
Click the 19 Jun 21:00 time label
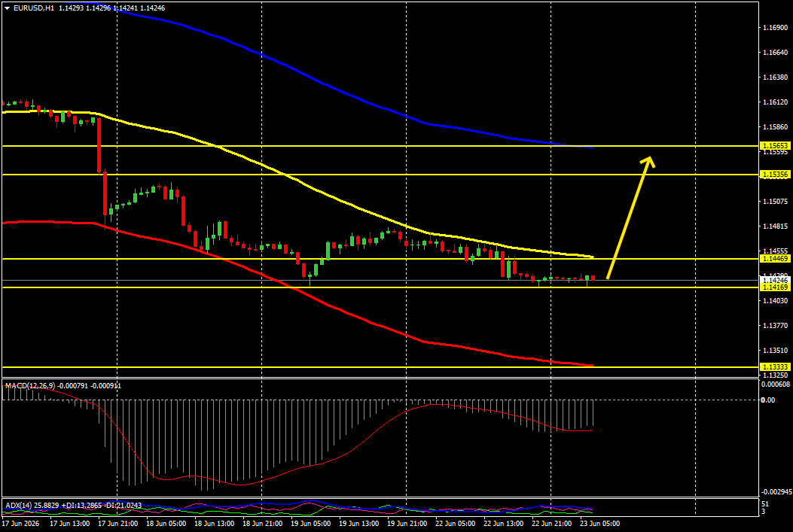pyautogui.click(x=407, y=524)
